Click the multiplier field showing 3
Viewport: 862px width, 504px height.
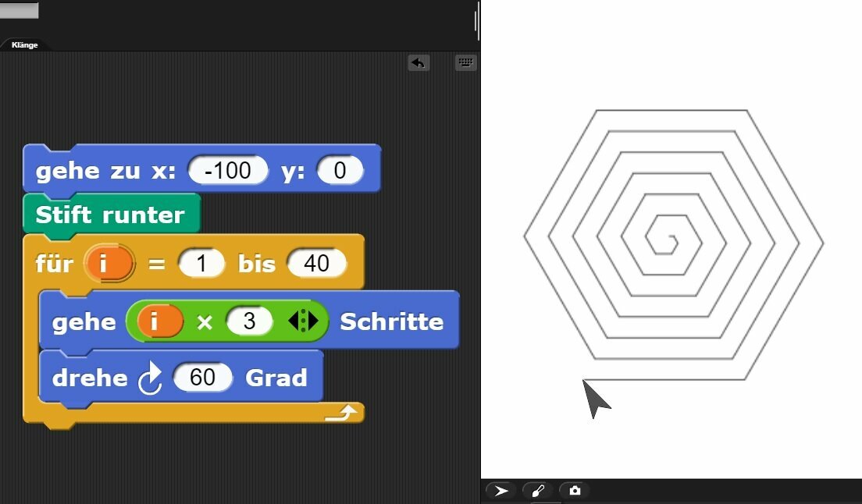tap(249, 321)
